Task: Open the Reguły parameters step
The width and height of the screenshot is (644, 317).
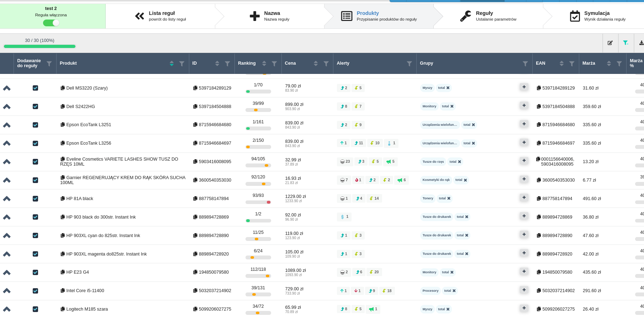Action: coord(488,16)
